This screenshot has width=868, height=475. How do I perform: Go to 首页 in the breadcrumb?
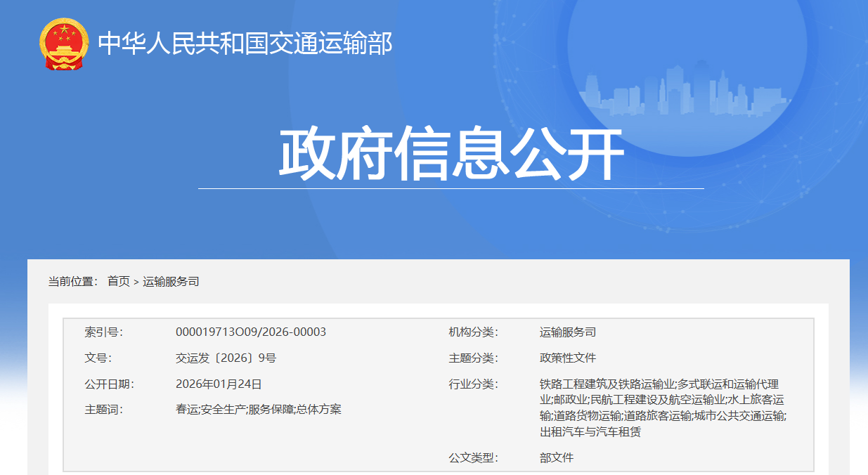pos(119,281)
